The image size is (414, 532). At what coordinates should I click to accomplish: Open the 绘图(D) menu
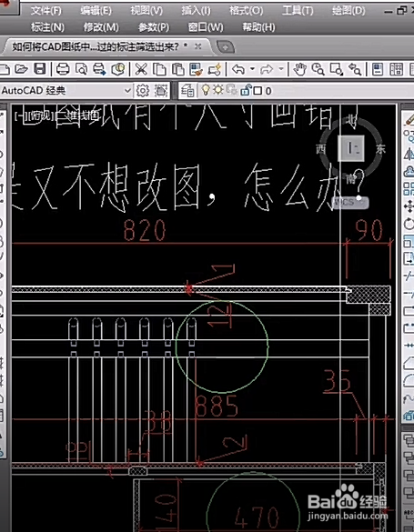coord(348,11)
